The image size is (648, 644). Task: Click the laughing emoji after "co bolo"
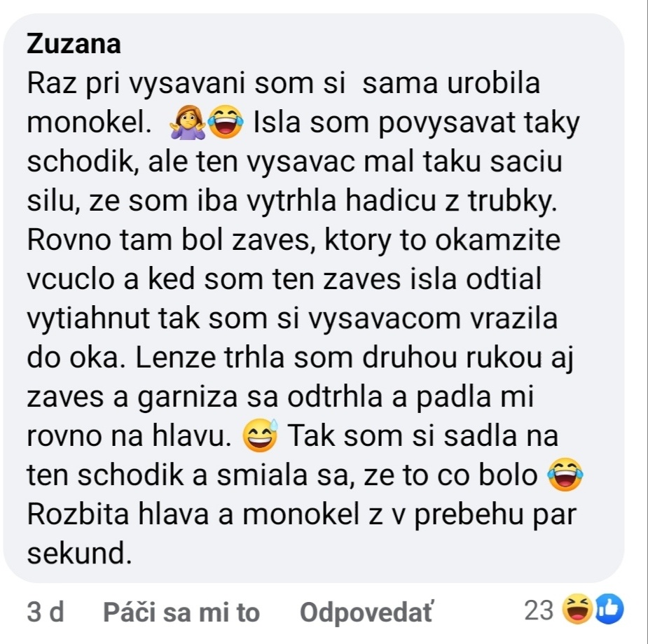tap(565, 475)
